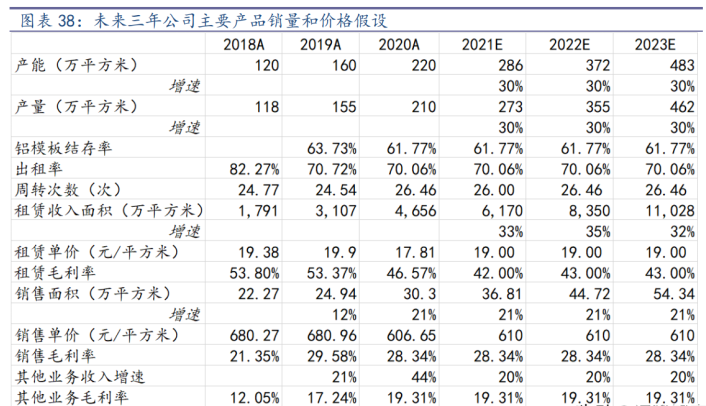Click sales area value 22.27
Viewport: 706px width, 406px height.
coord(258,293)
